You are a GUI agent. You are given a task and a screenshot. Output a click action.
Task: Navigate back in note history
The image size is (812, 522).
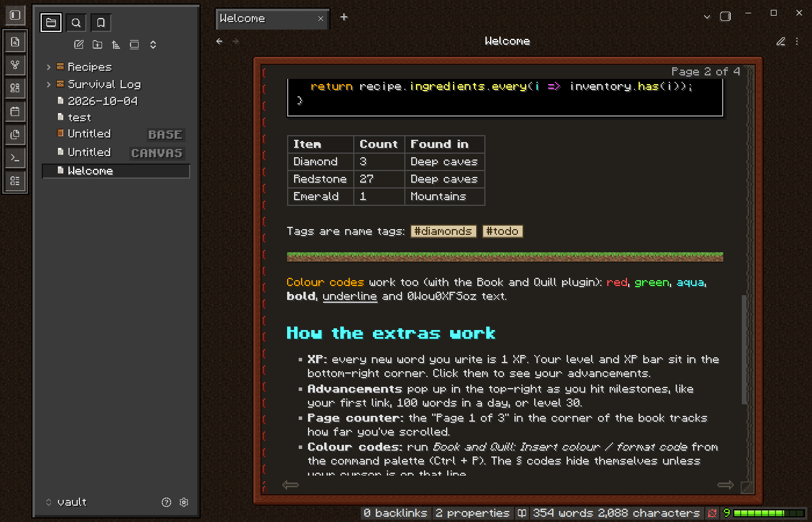click(219, 41)
